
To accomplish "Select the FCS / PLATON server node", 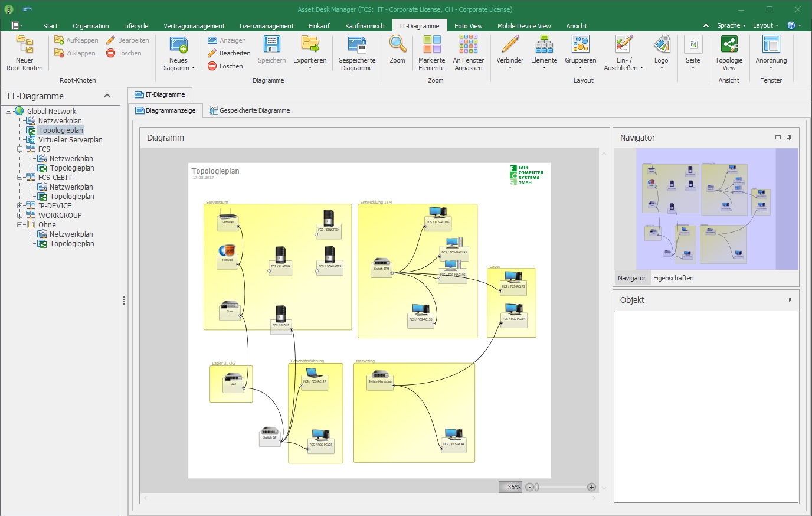I will 280,260.
